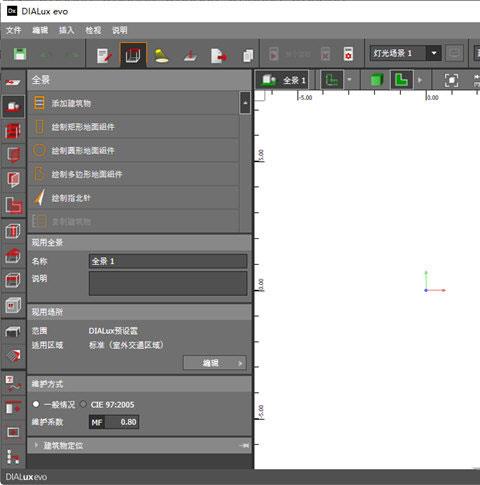The width and height of the screenshot is (480, 485).
Task: Click the red box with down arrow in the left sidebar
Action: click(x=13, y=155)
